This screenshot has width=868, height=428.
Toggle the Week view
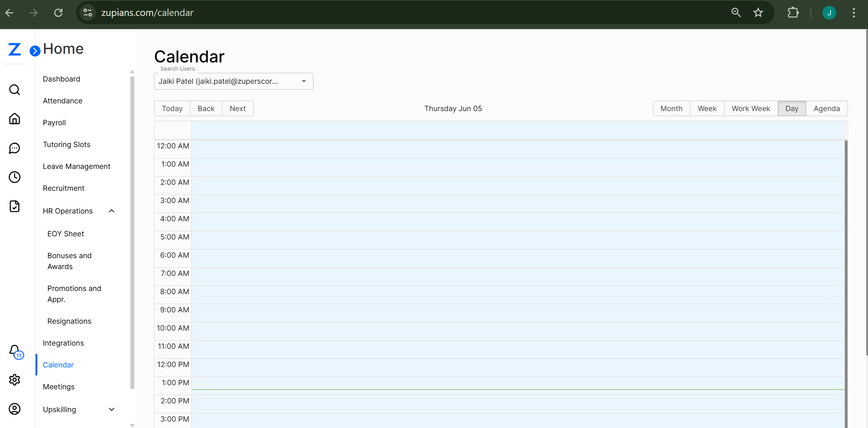[706, 108]
